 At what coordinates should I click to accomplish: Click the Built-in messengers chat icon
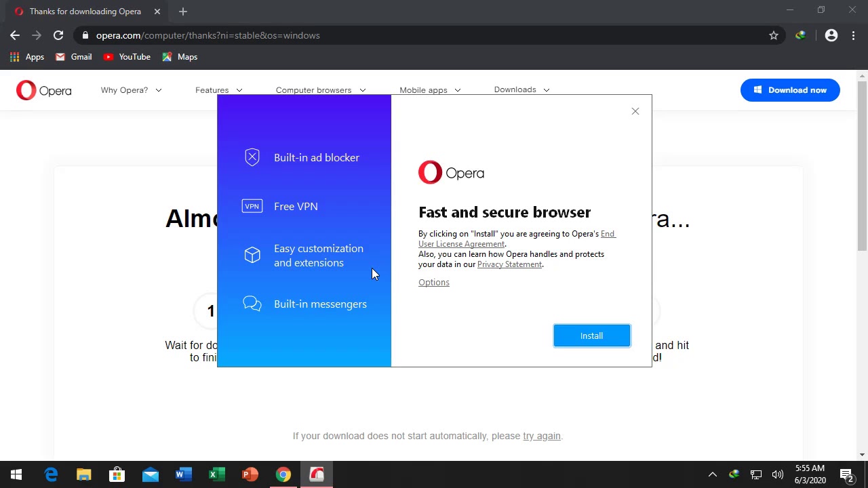(x=252, y=304)
